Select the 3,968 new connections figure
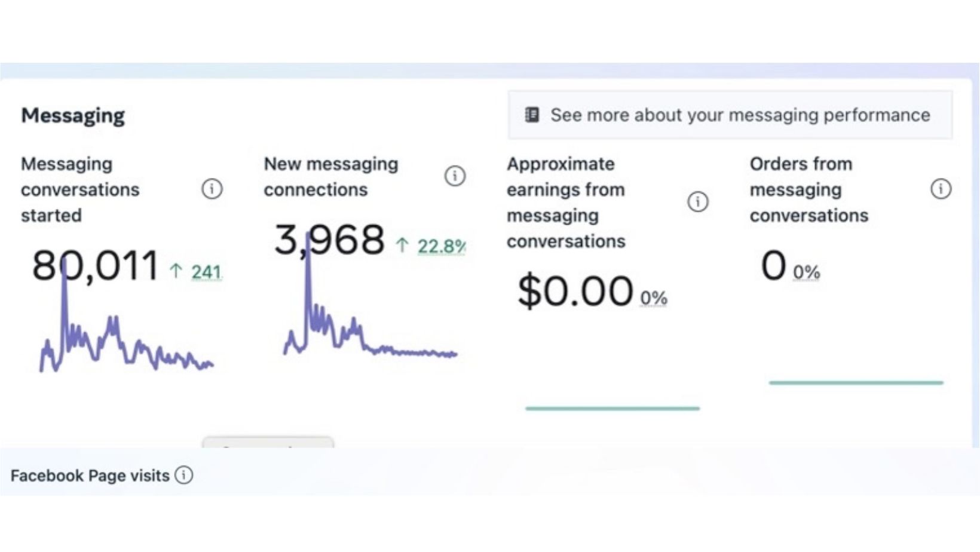 pos(329,240)
